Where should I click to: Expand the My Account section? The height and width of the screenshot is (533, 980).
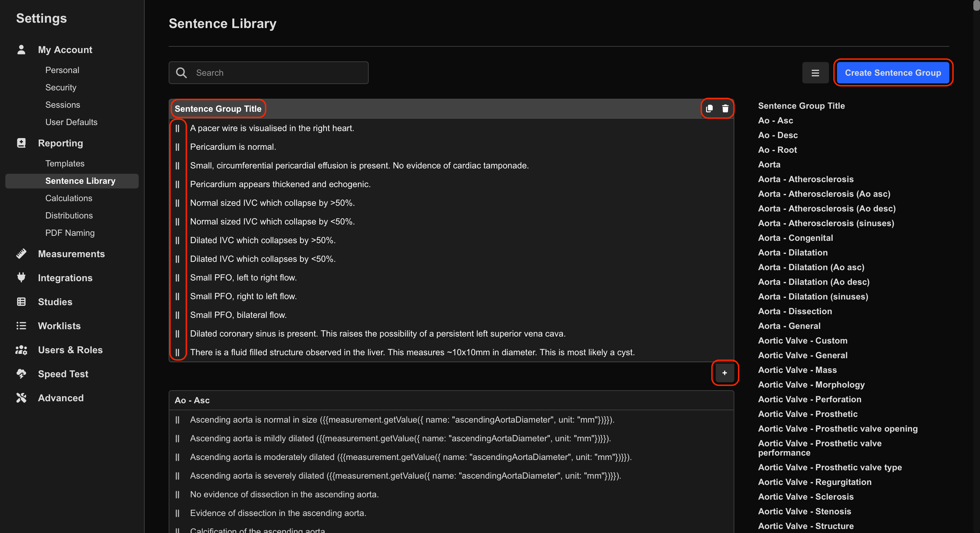point(65,50)
